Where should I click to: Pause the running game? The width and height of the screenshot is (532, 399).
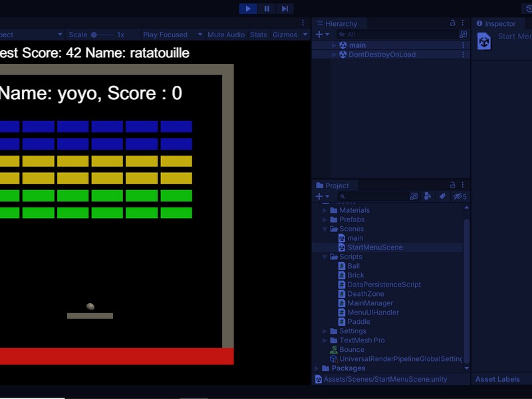click(267, 9)
